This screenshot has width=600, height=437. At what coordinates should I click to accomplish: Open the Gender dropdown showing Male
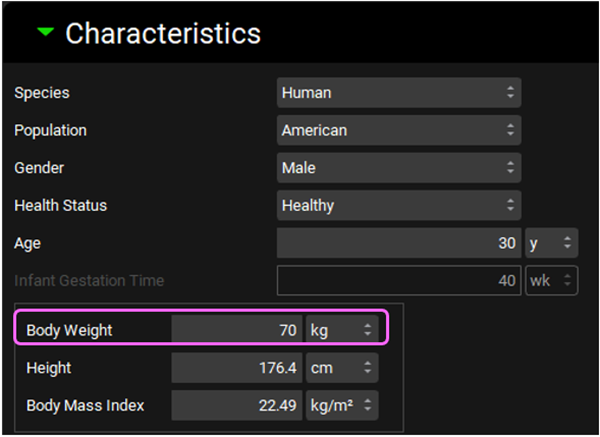point(398,168)
